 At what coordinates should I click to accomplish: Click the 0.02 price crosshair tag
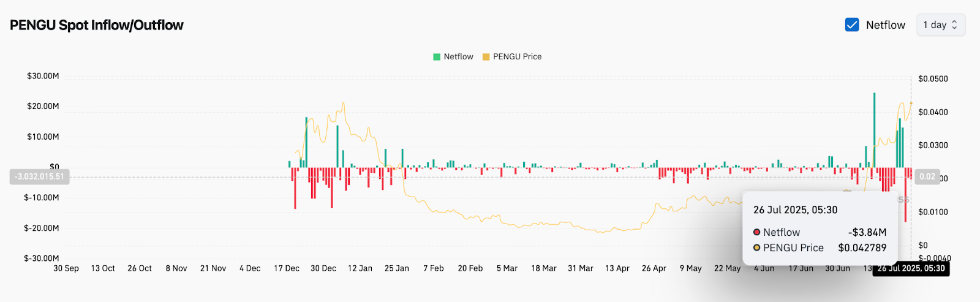tap(927, 176)
